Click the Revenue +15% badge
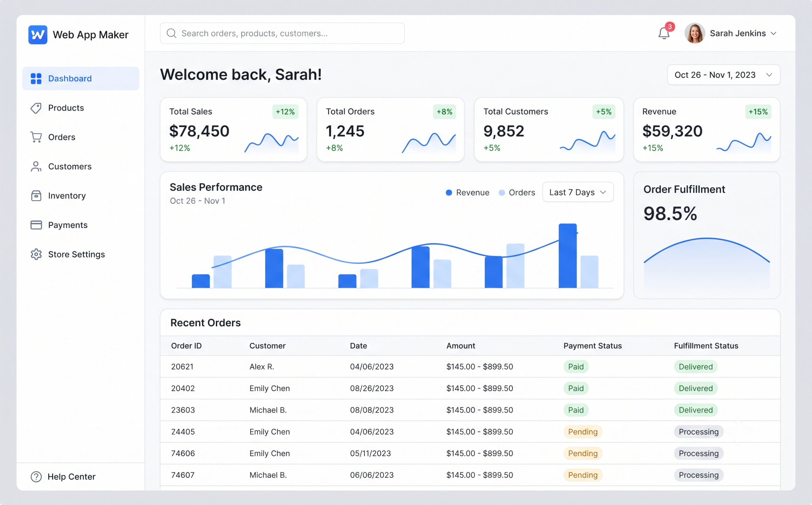The width and height of the screenshot is (812, 505). tap(758, 112)
